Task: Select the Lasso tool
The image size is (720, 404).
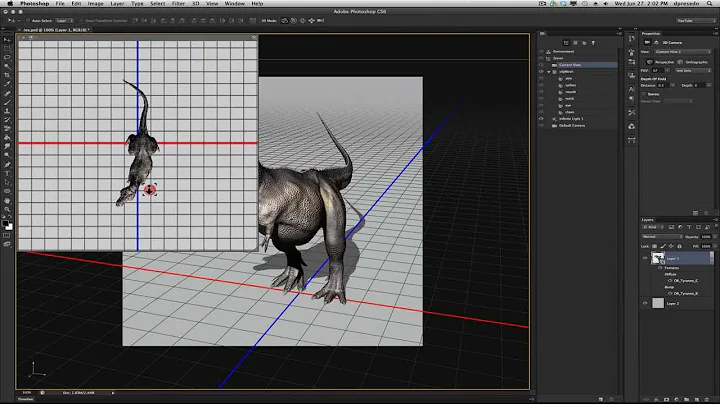Action: tap(7, 58)
